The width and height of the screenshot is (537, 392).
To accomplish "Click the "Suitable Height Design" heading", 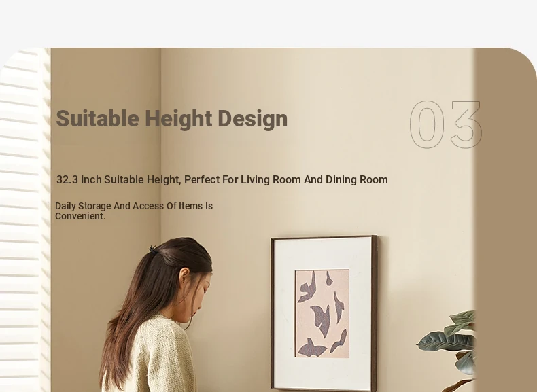I will [171, 119].
